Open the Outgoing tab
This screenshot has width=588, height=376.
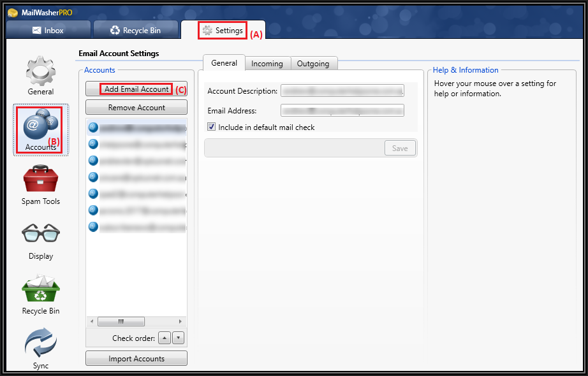(313, 64)
